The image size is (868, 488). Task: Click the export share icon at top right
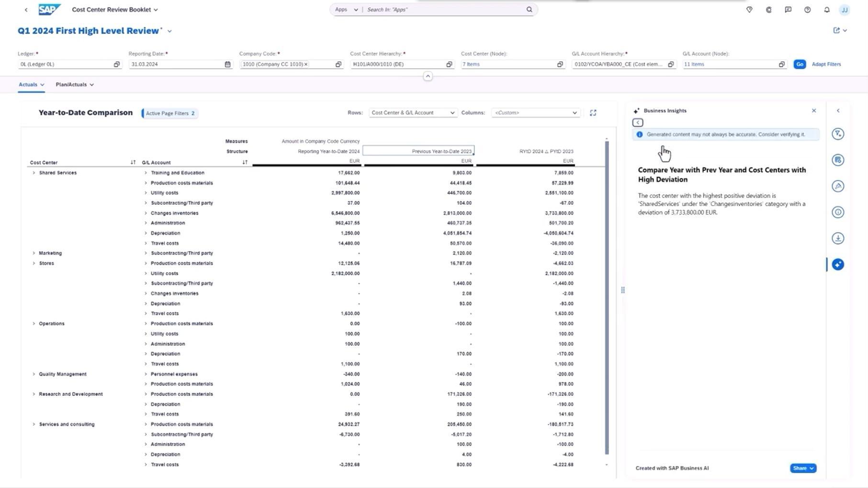point(836,31)
